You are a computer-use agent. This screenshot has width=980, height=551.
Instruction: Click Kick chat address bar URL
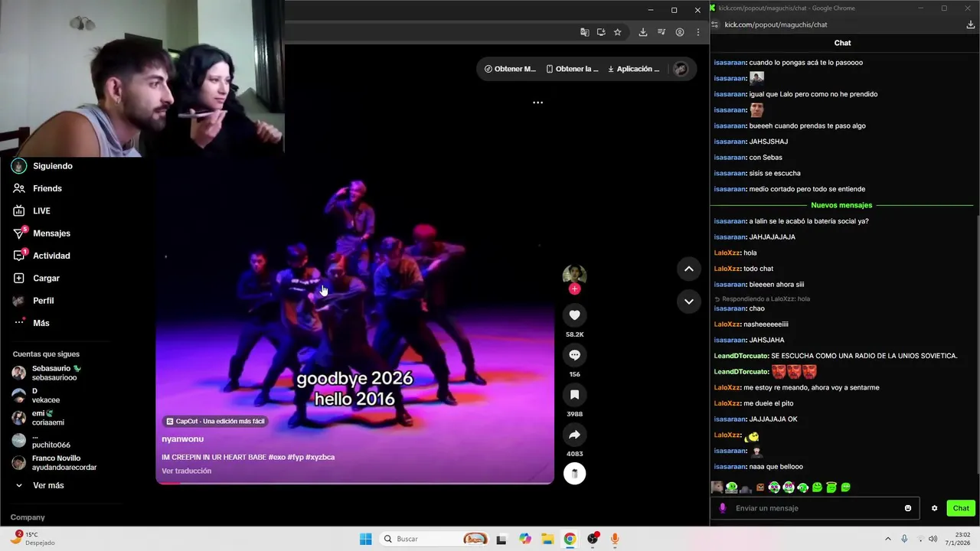click(776, 24)
